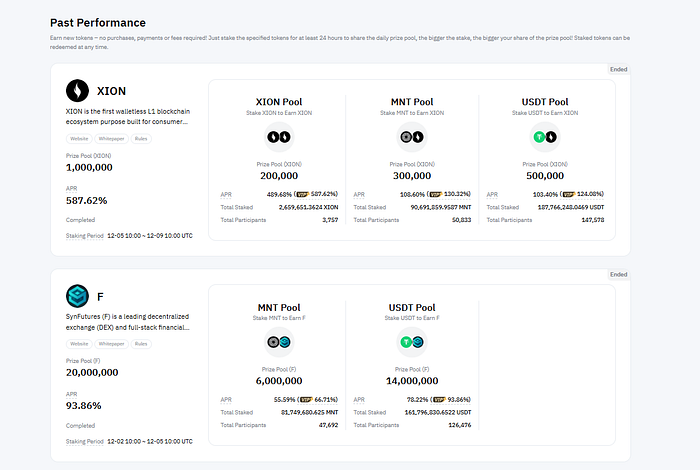The height and width of the screenshot is (470, 700).
Task: Click the 587.62% APR value in XION summary
Action: pyautogui.click(x=87, y=201)
